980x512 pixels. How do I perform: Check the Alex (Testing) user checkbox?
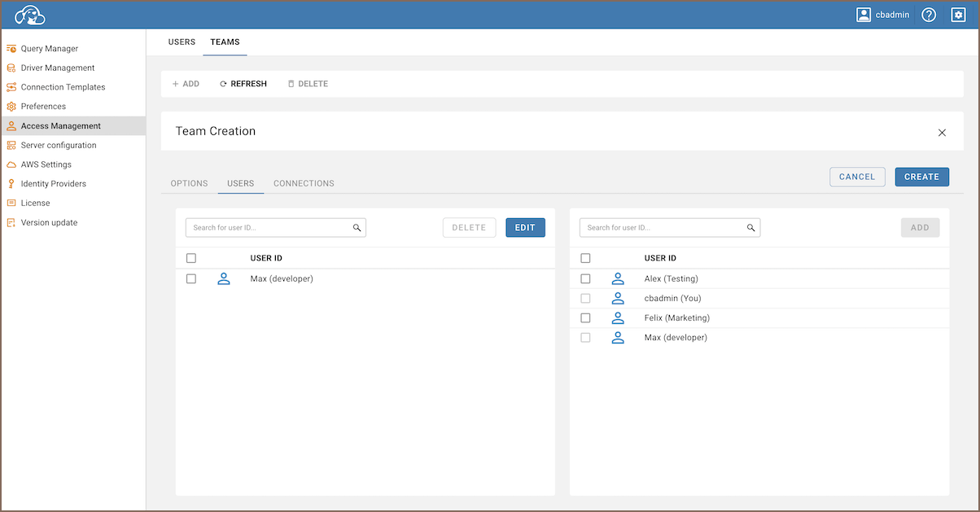(585, 279)
